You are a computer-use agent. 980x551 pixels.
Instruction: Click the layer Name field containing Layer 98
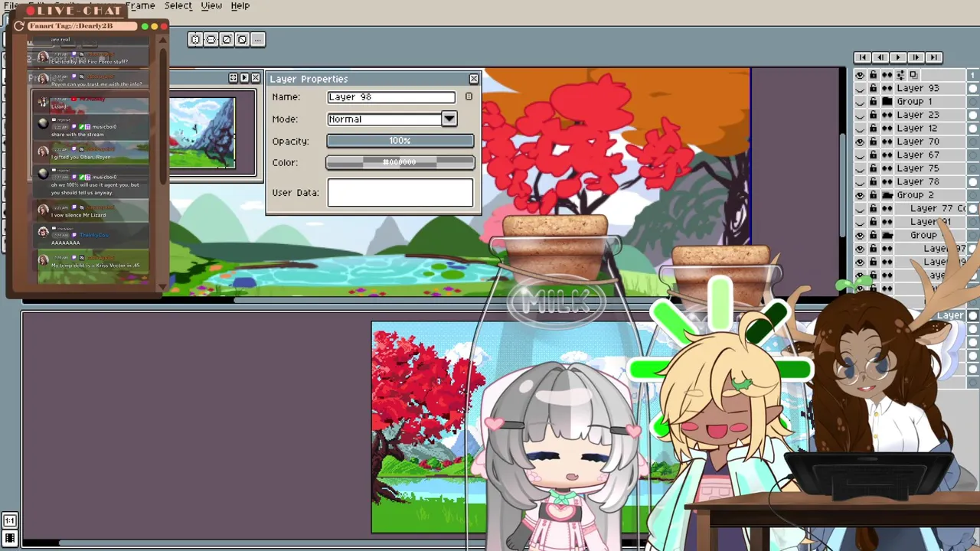click(x=390, y=97)
